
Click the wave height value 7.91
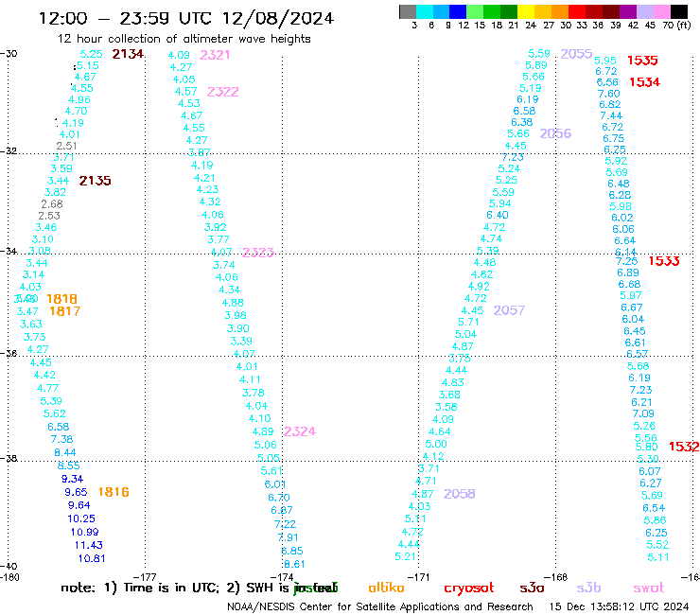click(288, 537)
